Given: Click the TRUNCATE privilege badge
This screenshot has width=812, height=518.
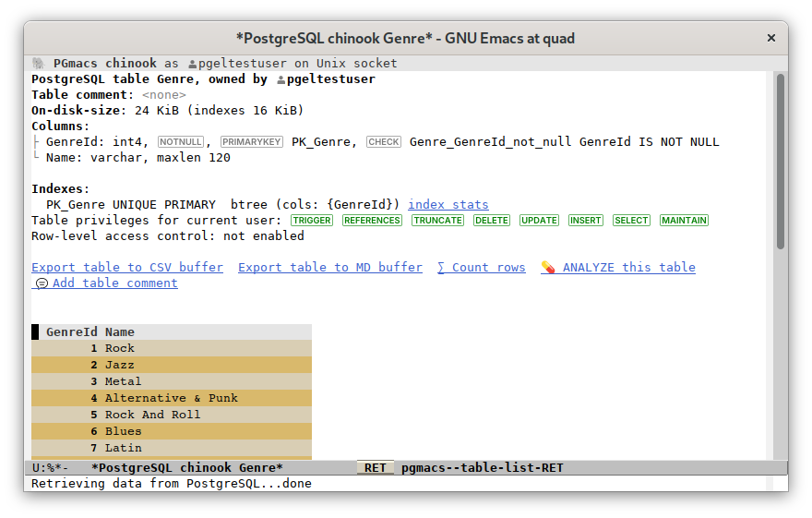Looking at the screenshot, I should click(438, 220).
